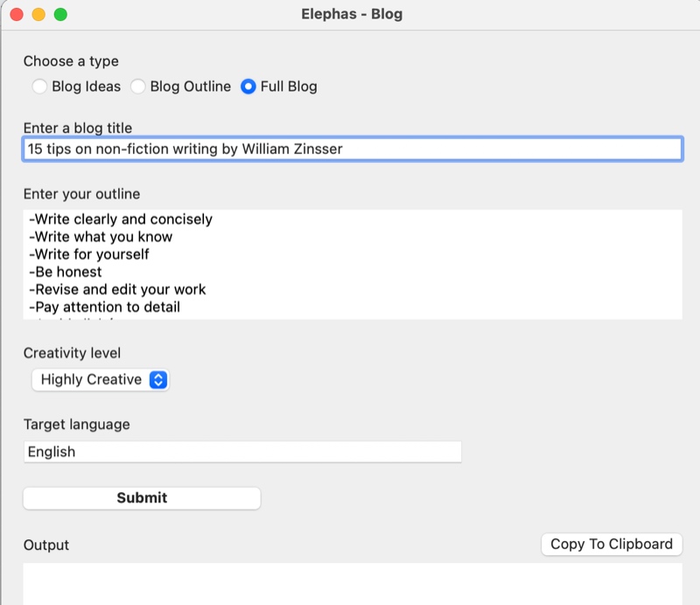The height and width of the screenshot is (605, 700).
Task: Click the "-Write for yourself" outline line
Action: pyautogui.click(x=89, y=254)
